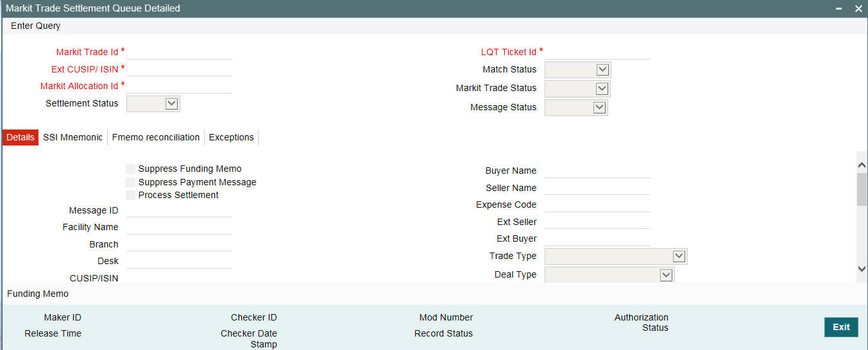Focus the Message ID field

180,210
